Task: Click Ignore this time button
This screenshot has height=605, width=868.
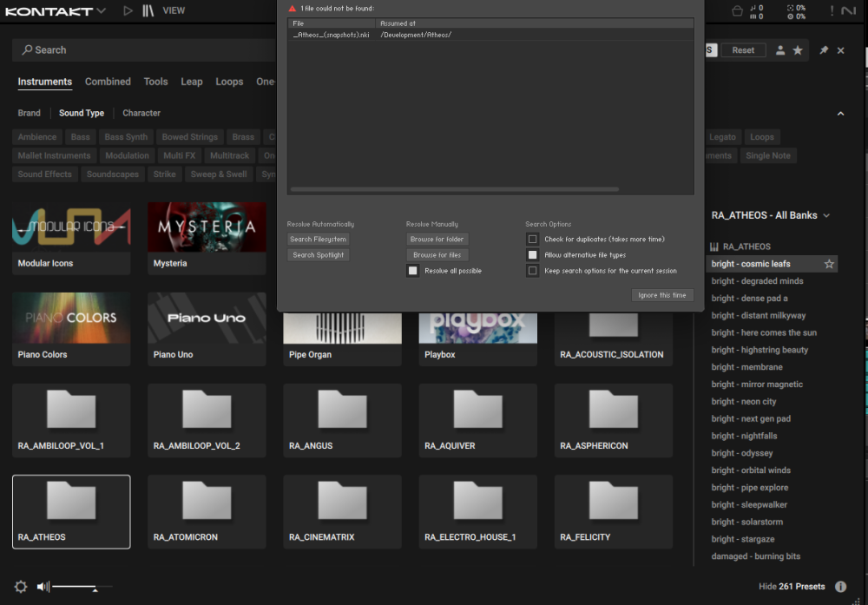Action: pyautogui.click(x=662, y=295)
